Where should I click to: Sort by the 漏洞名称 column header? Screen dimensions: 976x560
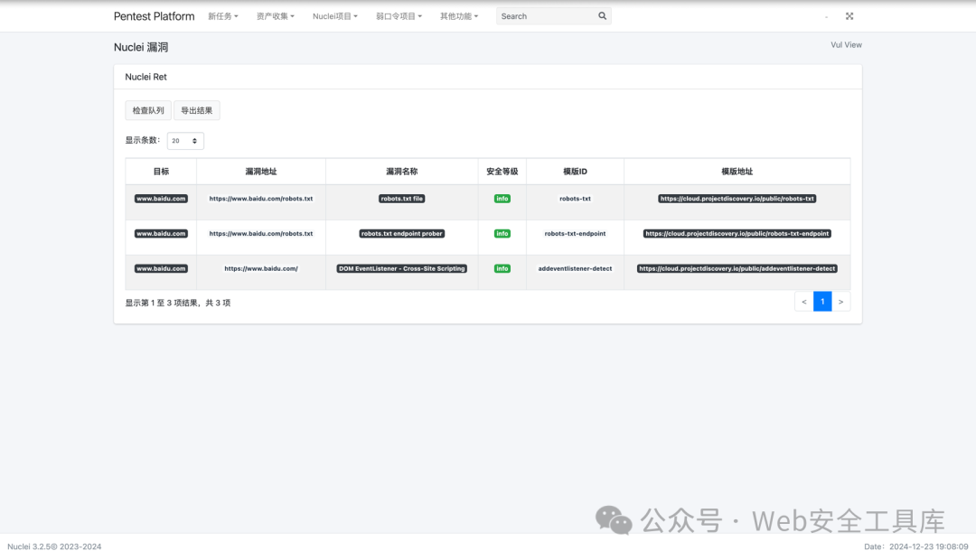[401, 171]
